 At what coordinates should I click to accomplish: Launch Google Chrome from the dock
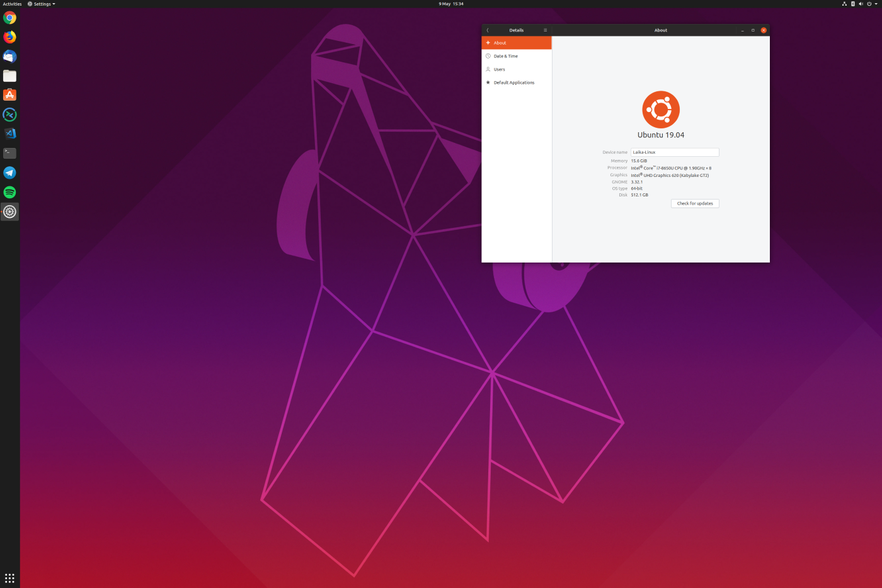[9, 18]
